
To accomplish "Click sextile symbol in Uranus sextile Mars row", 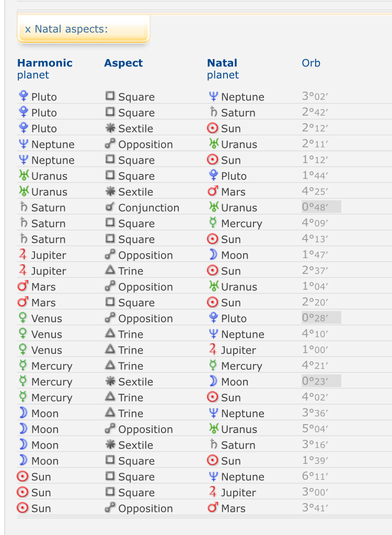I will (110, 192).
